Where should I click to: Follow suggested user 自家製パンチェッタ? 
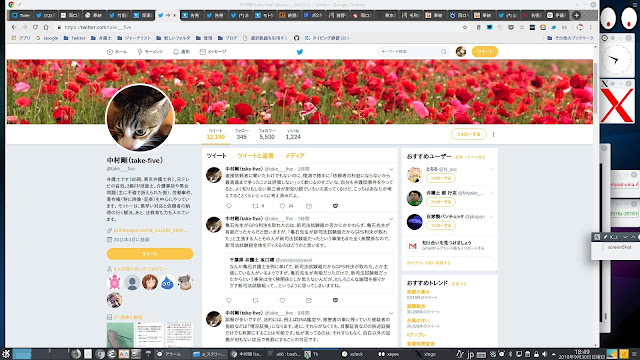441,226
